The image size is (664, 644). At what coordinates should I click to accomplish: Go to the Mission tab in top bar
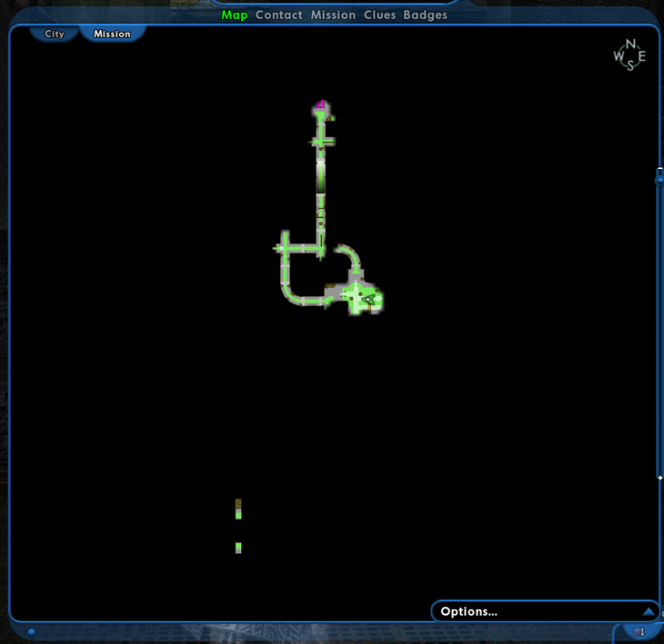333,15
